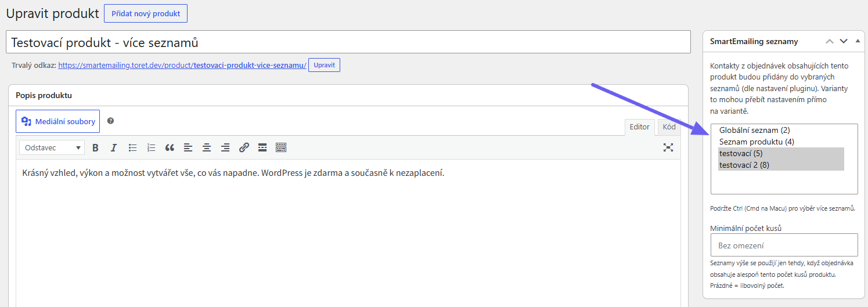Center align the text

(x=207, y=148)
